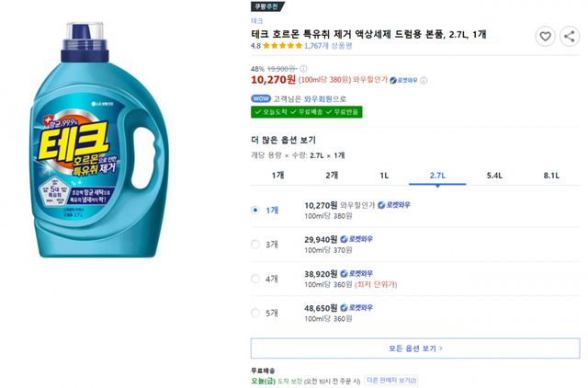Select the 4개 quantity radio button
This screenshot has height=388, width=588.
(255, 279)
